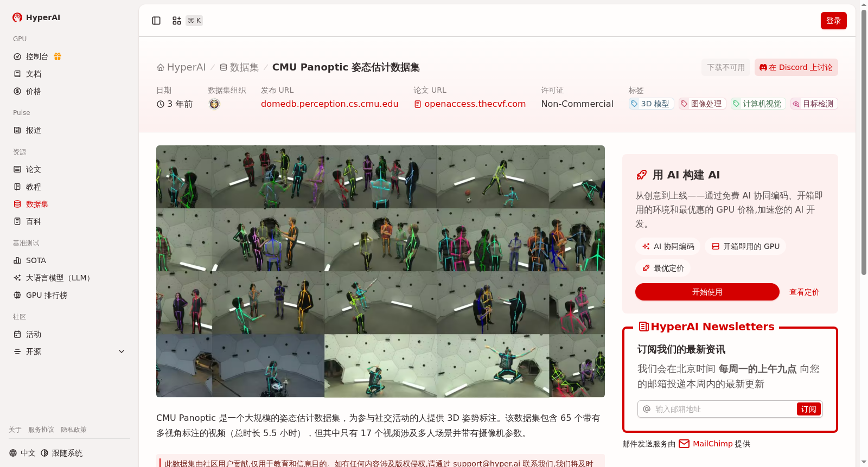
Task: Open 控制台 in the sidebar
Action: [37, 56]
